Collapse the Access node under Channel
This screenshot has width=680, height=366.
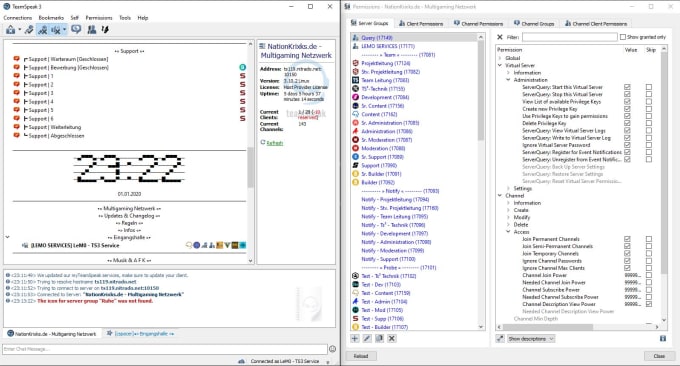(x=508, y=232)
